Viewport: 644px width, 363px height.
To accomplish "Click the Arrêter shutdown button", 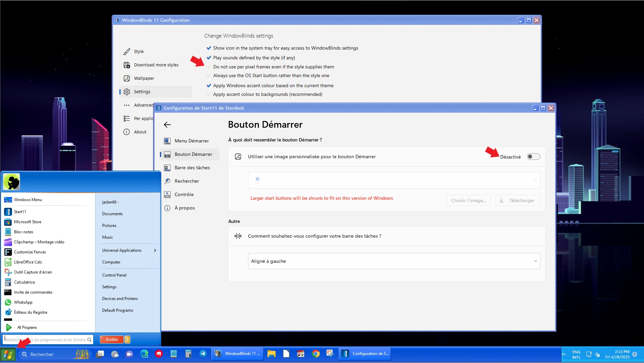I will click(x=112, y=340).
